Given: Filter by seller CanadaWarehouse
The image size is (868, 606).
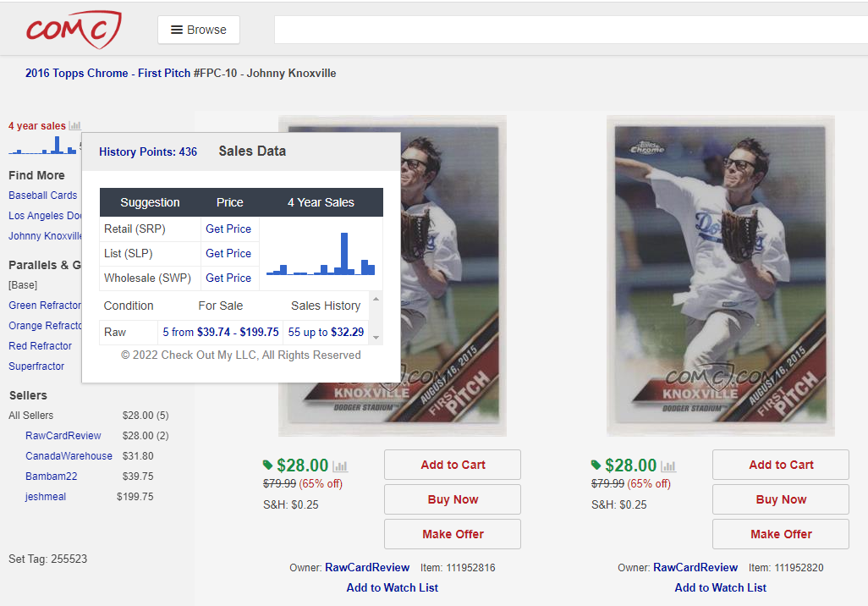Looking at the screenshot, I should (x=69, y=456).
